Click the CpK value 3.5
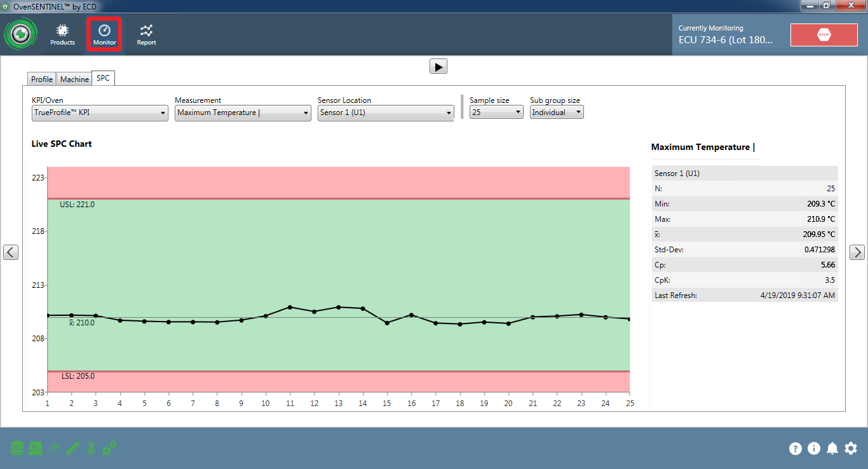868x469 pixels. point(830,280)
